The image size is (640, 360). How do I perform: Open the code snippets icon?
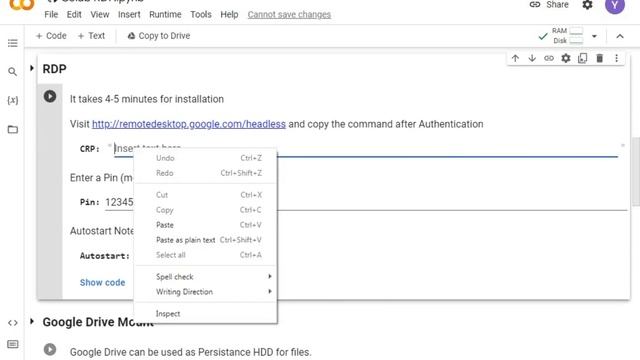(13, 323)
